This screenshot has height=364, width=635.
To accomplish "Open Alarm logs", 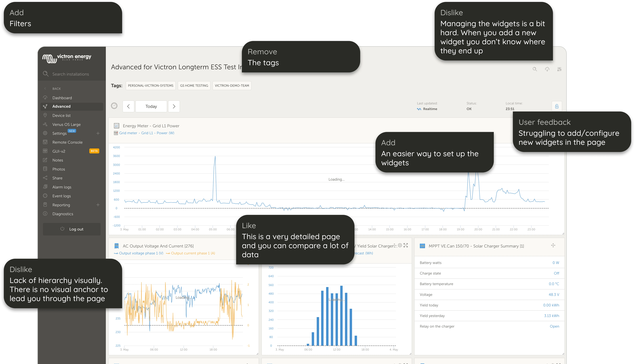I will tap(62, 187).
